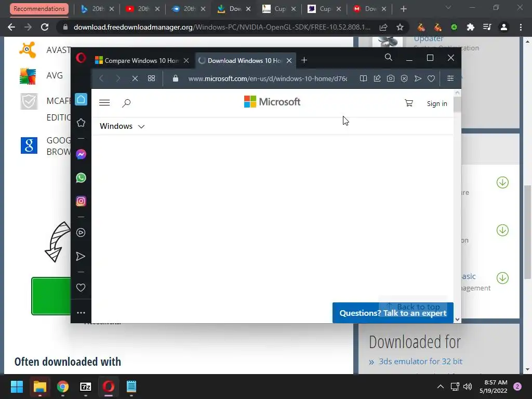Open Opera sidebar heart pinboards icon
Screen dimensions: 532x399
81,288
